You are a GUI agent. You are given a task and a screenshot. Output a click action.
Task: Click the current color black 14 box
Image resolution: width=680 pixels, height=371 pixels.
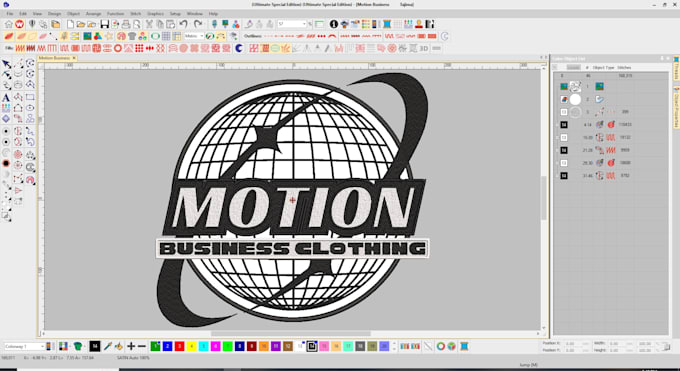coord(95,346)
